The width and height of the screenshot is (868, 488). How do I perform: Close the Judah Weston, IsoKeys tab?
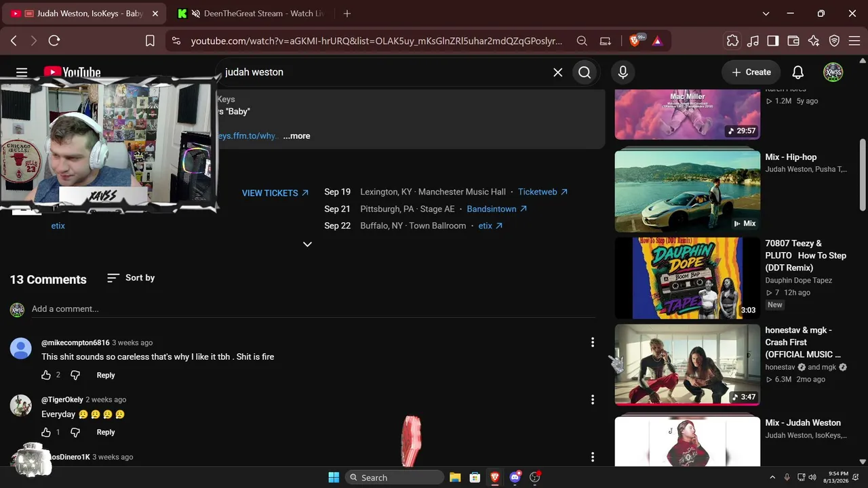pyautogui.click(x=155, y=14)
